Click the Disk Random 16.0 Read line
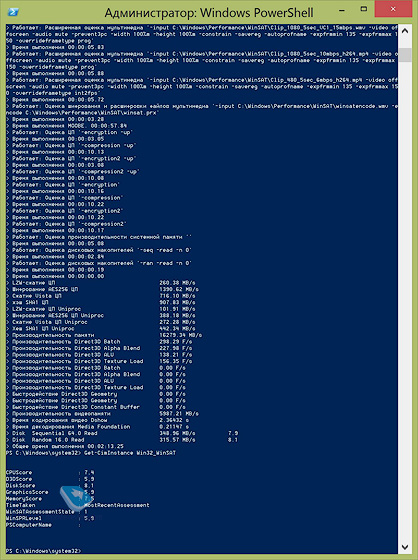Screen dimensions: 418x560 [x=122, y=440]
